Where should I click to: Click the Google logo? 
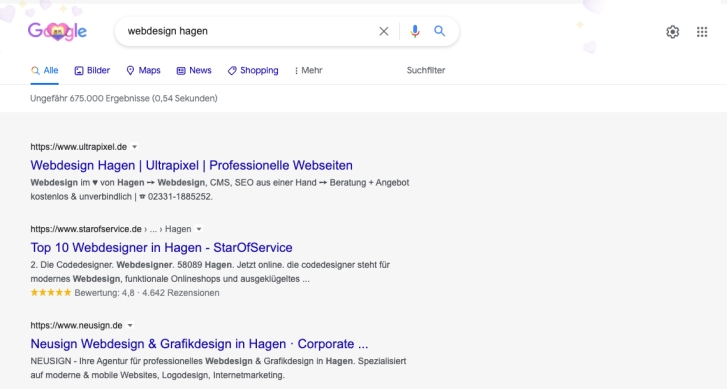[x=57, y=32]
